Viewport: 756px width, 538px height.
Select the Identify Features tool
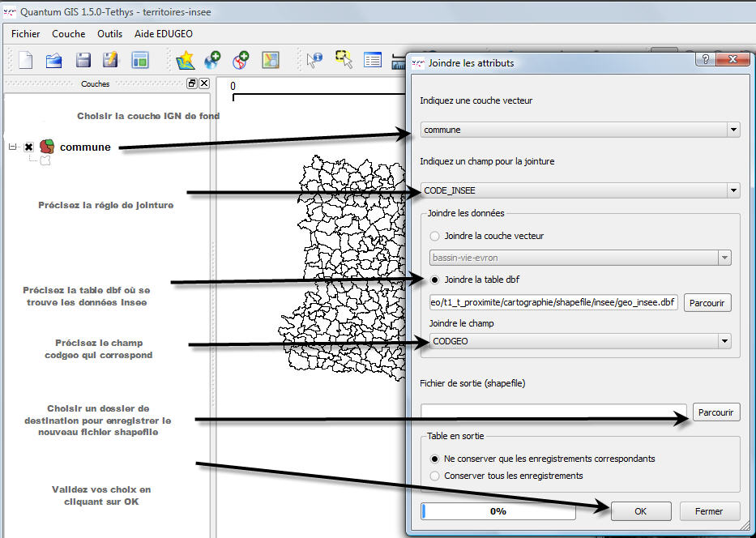click(314, 60)
